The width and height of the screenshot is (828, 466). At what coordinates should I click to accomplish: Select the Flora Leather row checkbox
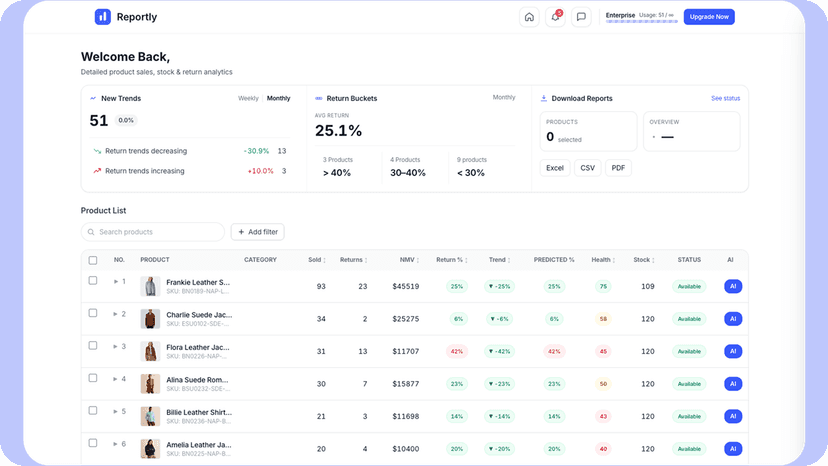point(93,346)
